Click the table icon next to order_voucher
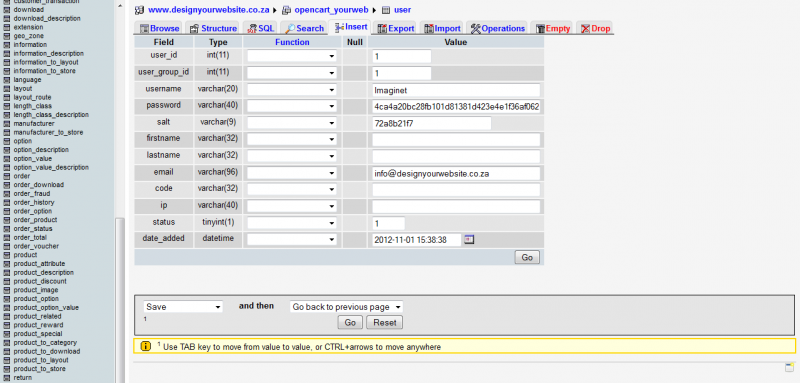Screen dimensions: 800x383 pyautogui.click(x=7, y=246)
